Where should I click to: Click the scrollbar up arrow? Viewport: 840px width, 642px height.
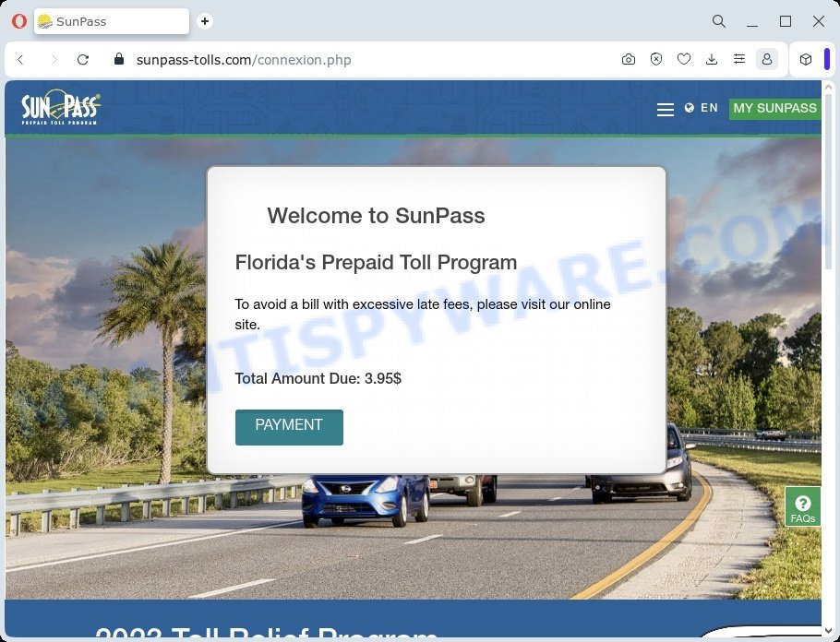(828, 87)
